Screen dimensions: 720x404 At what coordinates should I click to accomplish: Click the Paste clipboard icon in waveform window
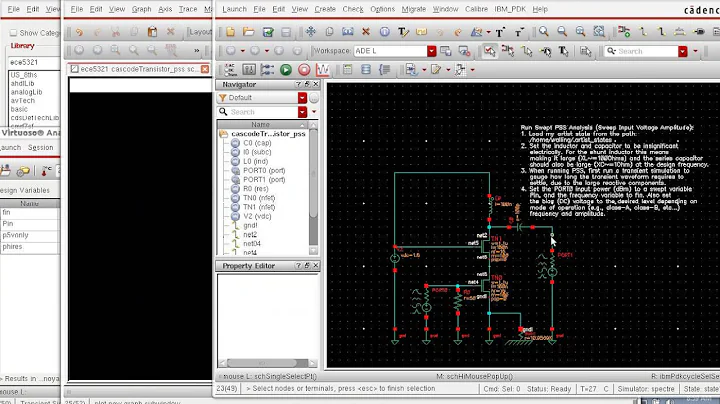pyautogui.click(x=152, y=32)
